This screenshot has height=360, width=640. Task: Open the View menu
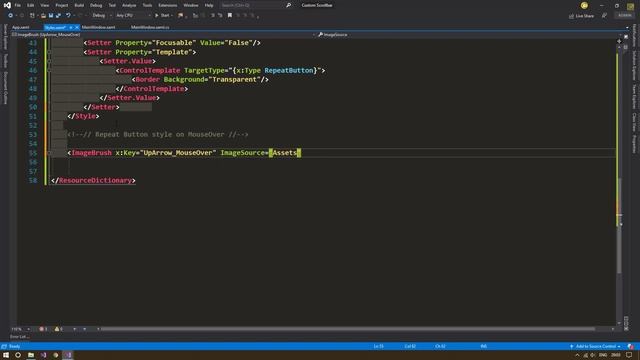(44, 5)
